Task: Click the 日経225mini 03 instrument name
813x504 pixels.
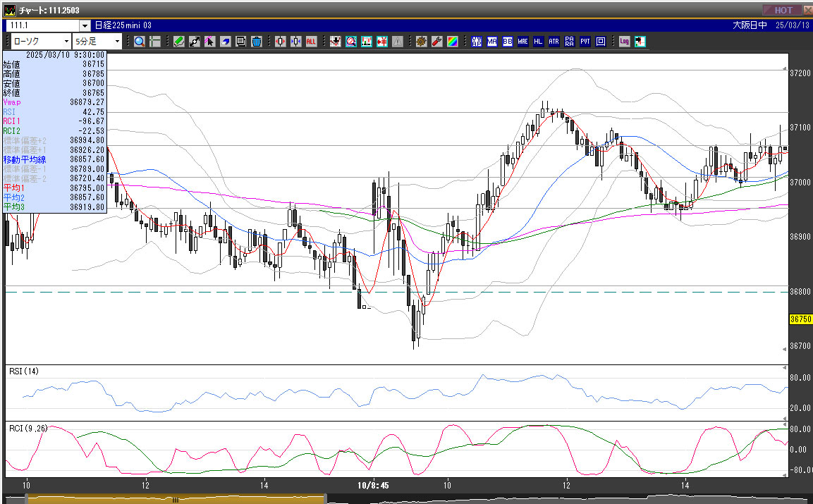Action: pyautogui.click(x=123, y=25)
